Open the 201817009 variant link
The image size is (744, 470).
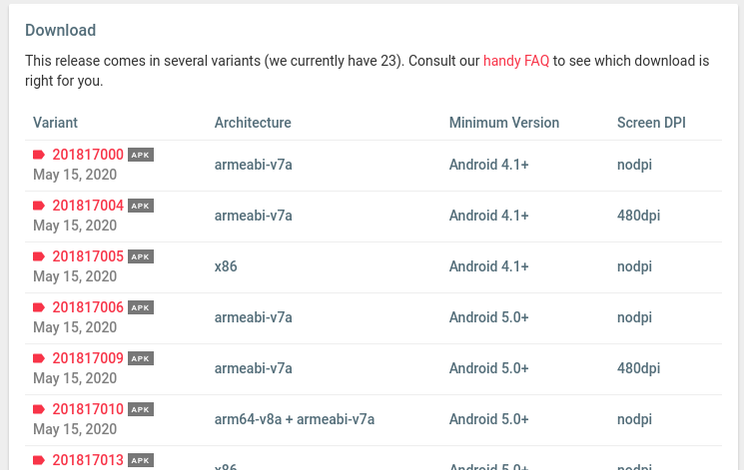(88, 359)
